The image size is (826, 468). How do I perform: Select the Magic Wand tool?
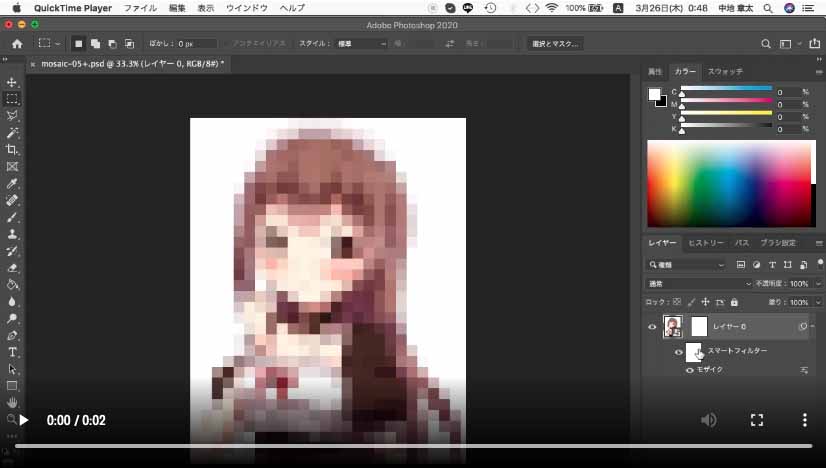click(12, 133)
